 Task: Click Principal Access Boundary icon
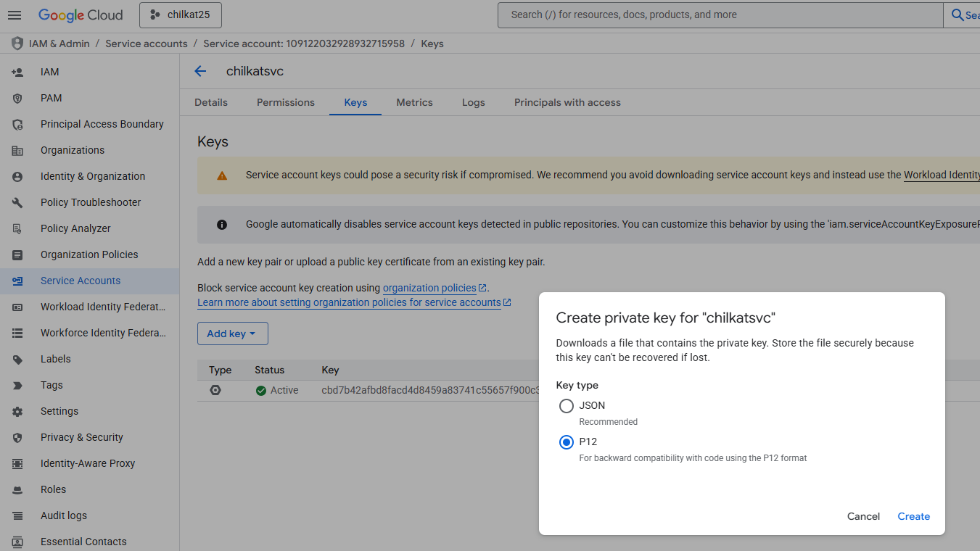(x=17, y=124)
